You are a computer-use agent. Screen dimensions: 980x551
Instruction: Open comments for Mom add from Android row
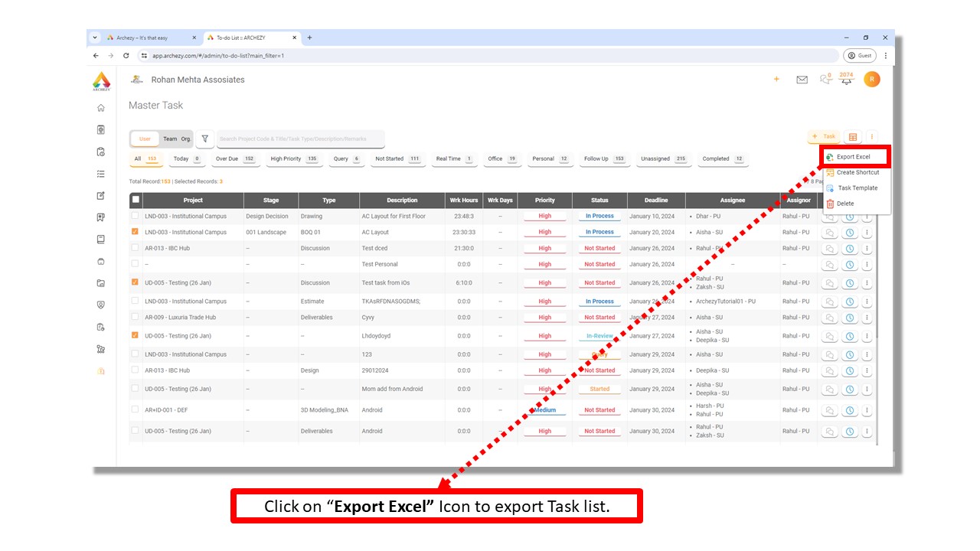pyautogui.click(x=829, y=389)
